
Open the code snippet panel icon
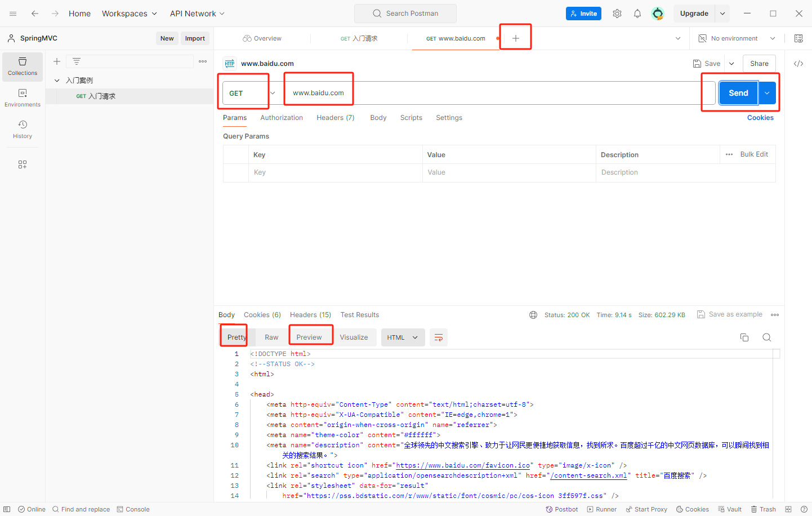point(798,64)
